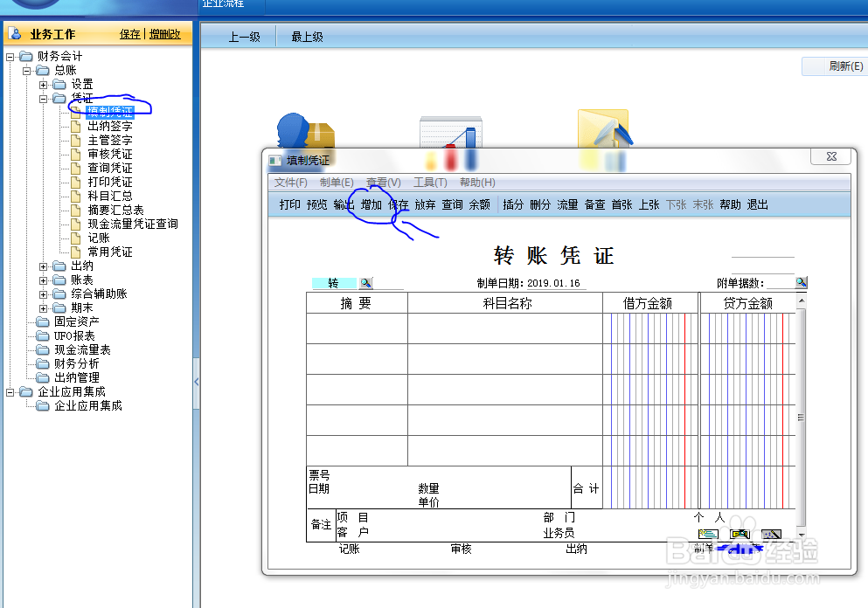Open the 工具(T) menu

coord(430,182)
